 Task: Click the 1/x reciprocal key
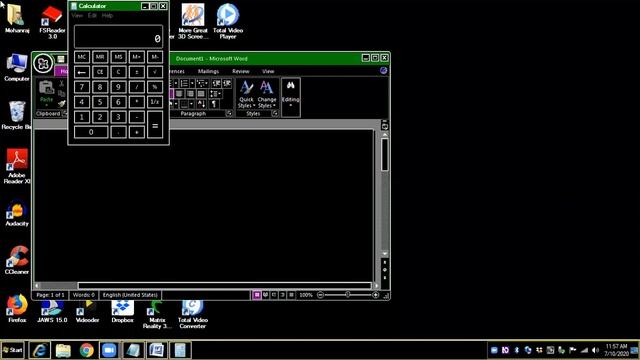[x=155, y=102]
